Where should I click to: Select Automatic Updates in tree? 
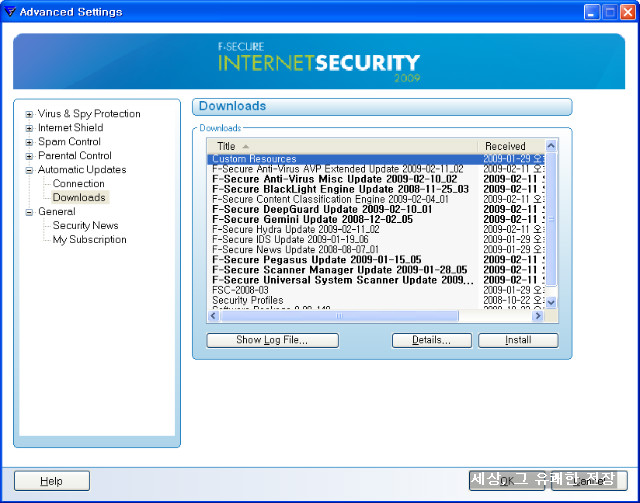[x=82, y=169]
